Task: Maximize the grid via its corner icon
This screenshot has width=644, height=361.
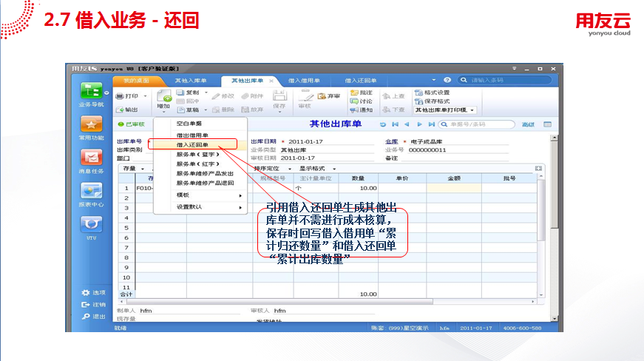Action: click(x=538, y=169)
